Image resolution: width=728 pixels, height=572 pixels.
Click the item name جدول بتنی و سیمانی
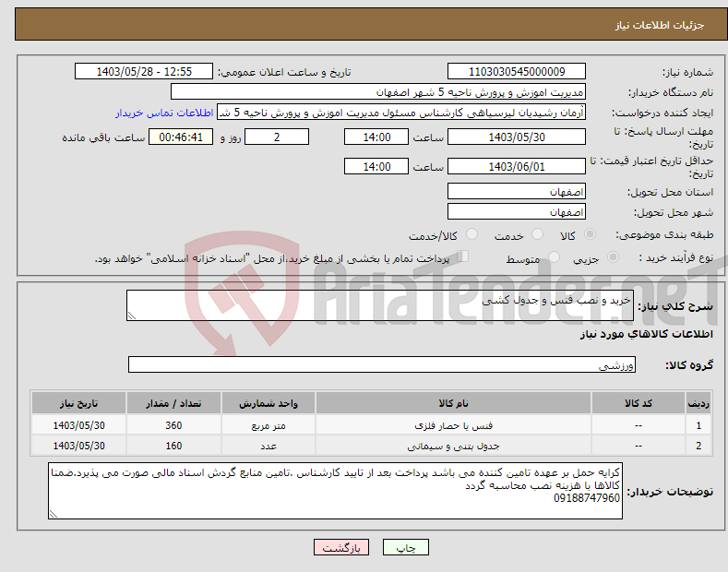click(453, 446)
